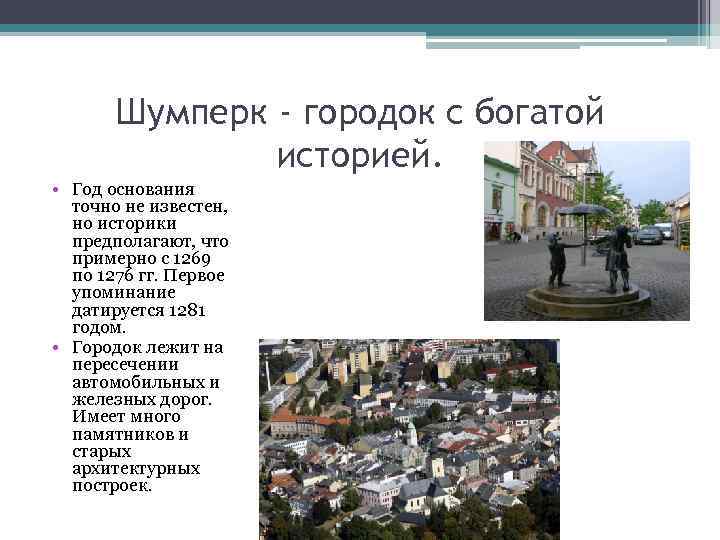The width and height of the screenshot is (720, 540).
Task: Click the first bullet starting 'Год основания точно не известен'
Action: coord(150,259)
